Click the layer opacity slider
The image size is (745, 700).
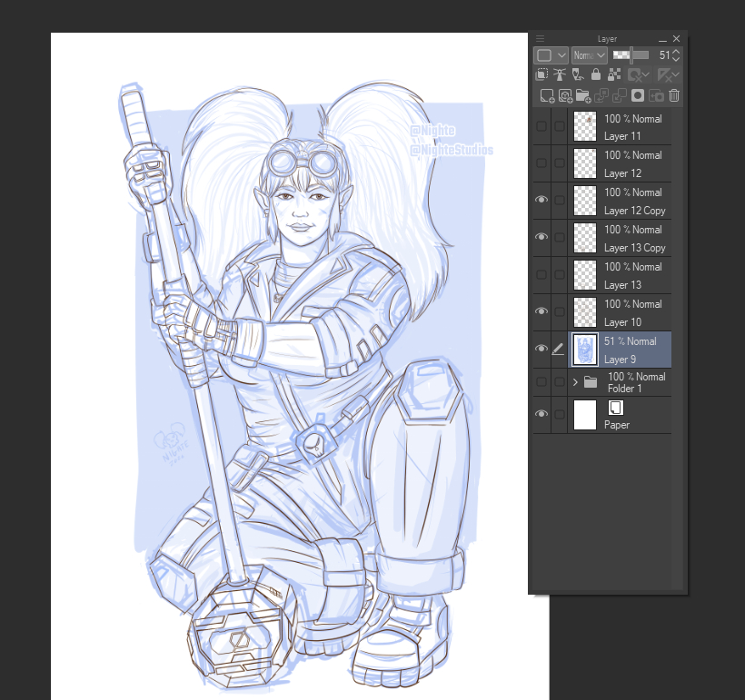coord(631,55)
